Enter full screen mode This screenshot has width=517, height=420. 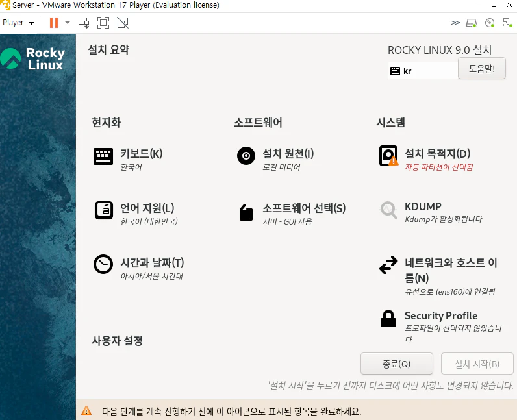[103, 23]
